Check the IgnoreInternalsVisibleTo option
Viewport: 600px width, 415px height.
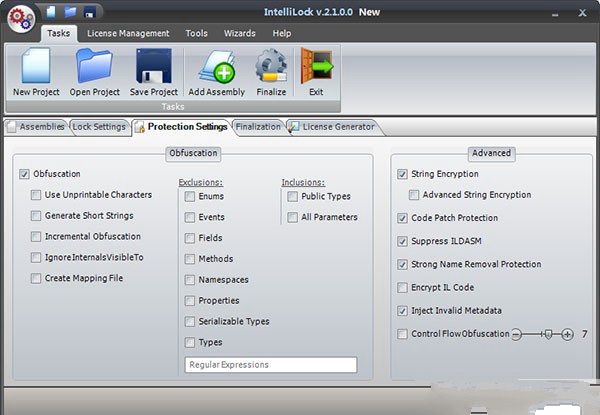(36, 257)
